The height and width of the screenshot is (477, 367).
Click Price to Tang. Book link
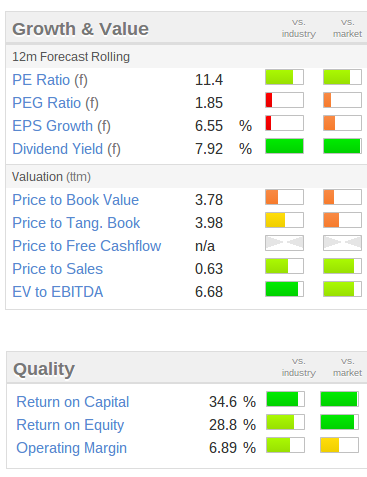click(x=76, y=223)
